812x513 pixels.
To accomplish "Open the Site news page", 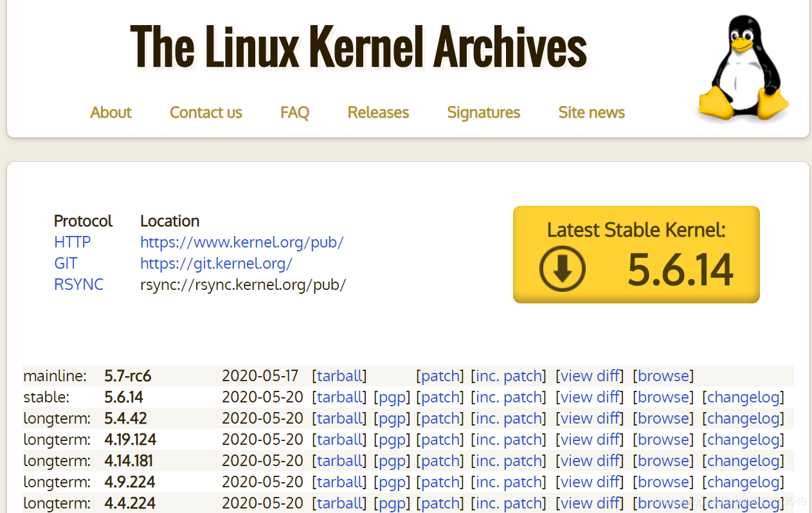I will click(x=591, y=113).
